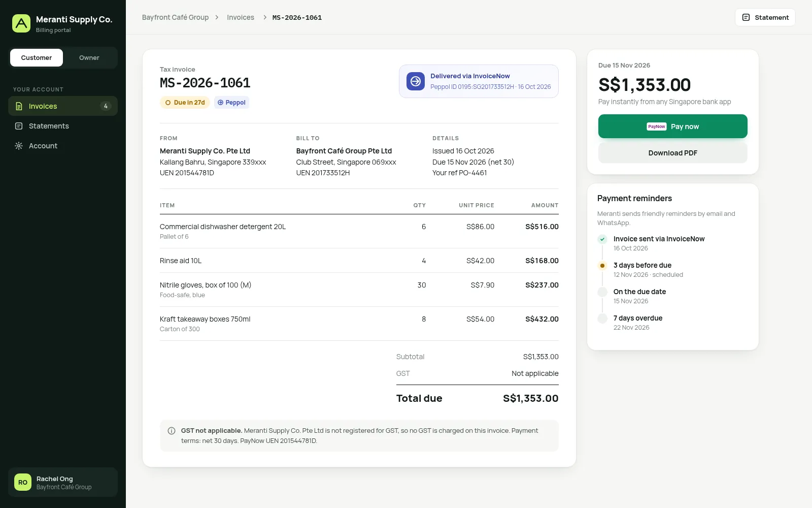The width and height of the screenshot is (812, 508).
Task: Click UEN 201733512H under Bill To
Action: [x=323, y=173]
